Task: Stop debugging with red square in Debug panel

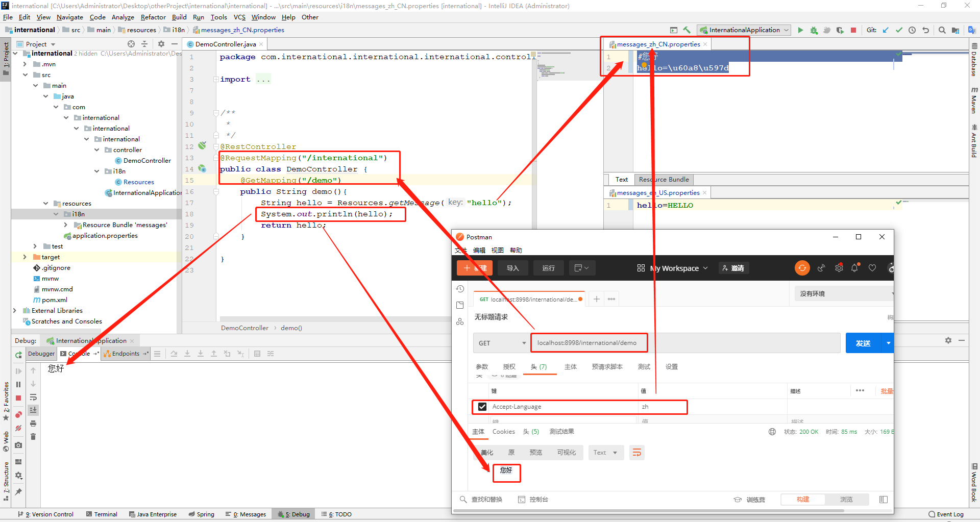Action: tap(18, 398)
